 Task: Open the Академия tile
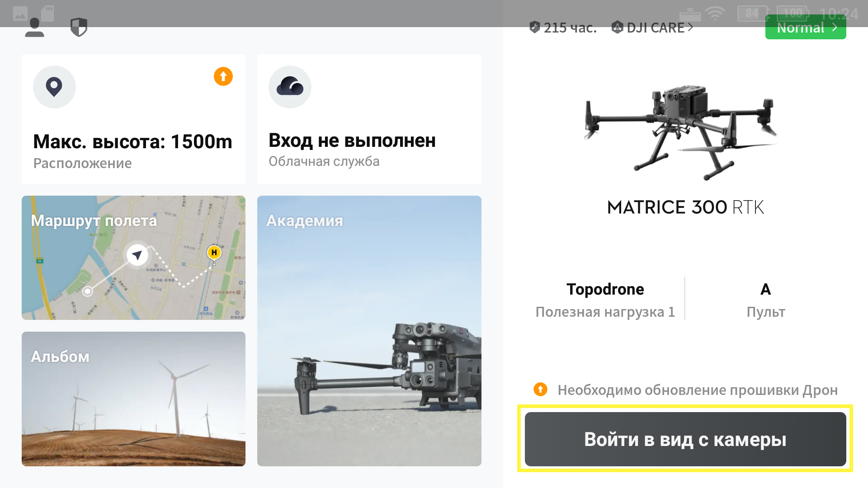pyautogui.click(x=369, y=331)
